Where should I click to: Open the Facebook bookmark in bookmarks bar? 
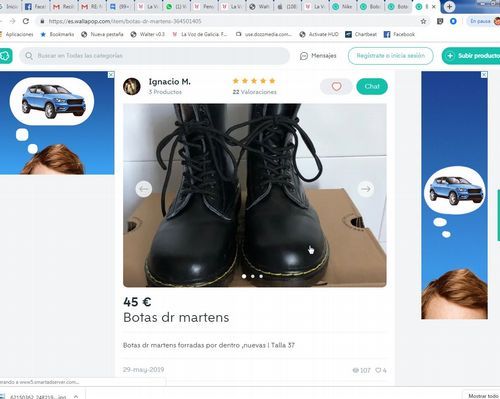click(399, 34)
